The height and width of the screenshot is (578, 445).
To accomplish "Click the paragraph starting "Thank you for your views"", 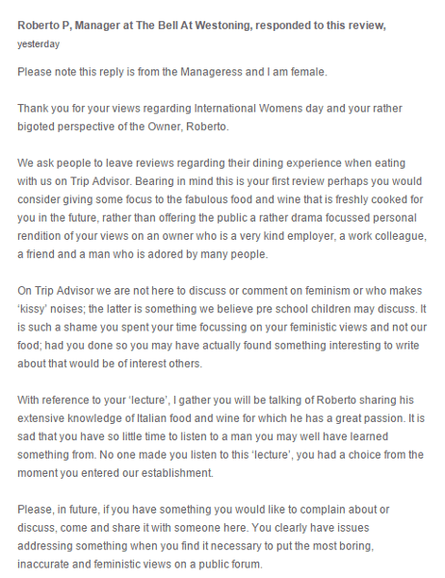I will click(209, 117).
